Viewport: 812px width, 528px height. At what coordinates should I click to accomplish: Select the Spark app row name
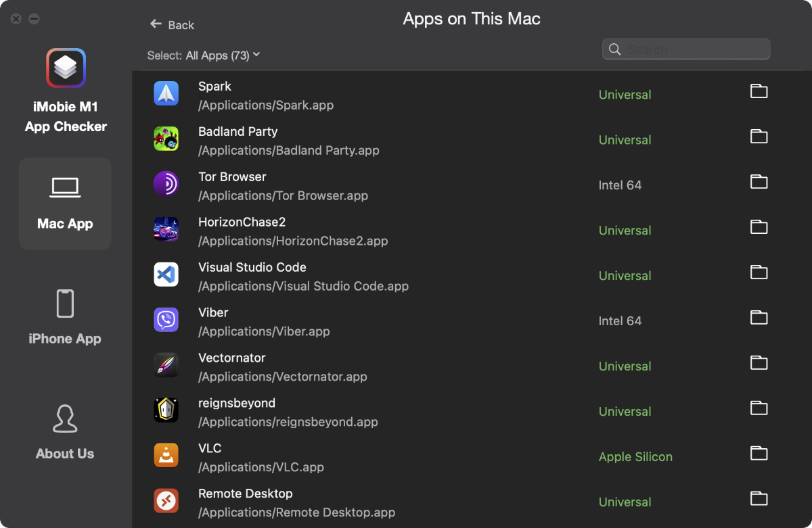(215, 87)
